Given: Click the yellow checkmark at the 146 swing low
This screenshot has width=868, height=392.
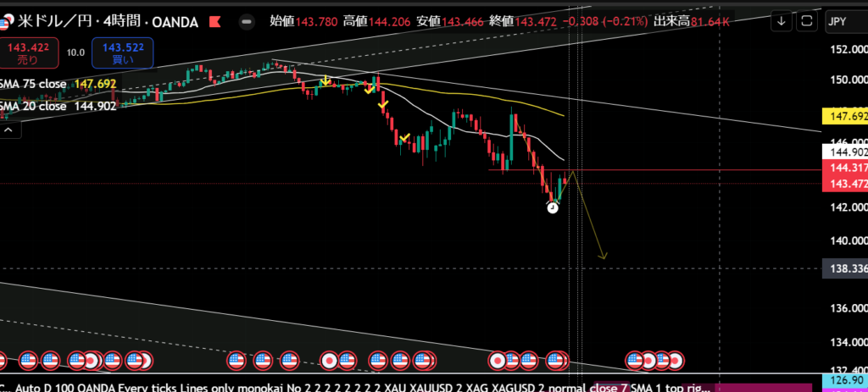Looking at the screenshot, I should tap(405, 137).
